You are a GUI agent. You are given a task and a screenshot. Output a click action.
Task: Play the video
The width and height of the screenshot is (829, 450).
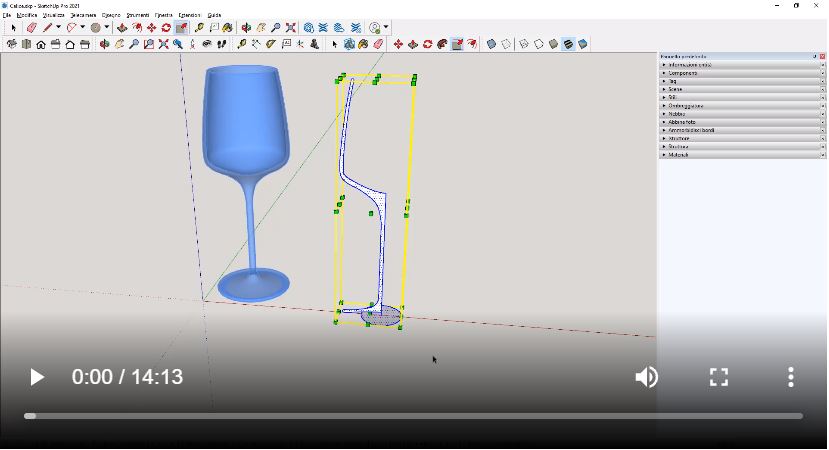(36, 377)
